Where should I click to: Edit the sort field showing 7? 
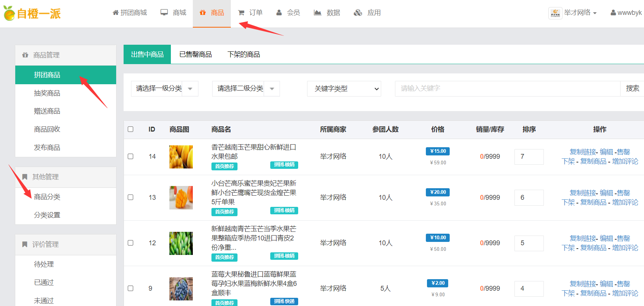(529, 157)
